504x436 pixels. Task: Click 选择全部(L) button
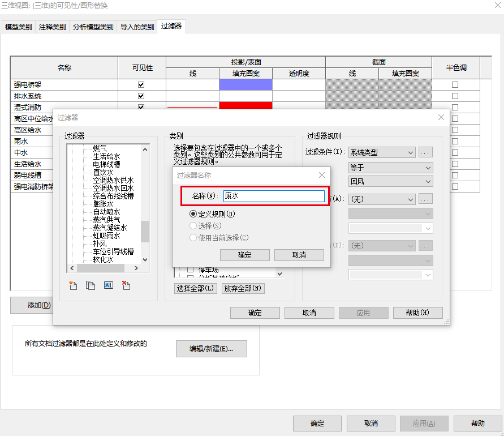[x=195, y=288]
